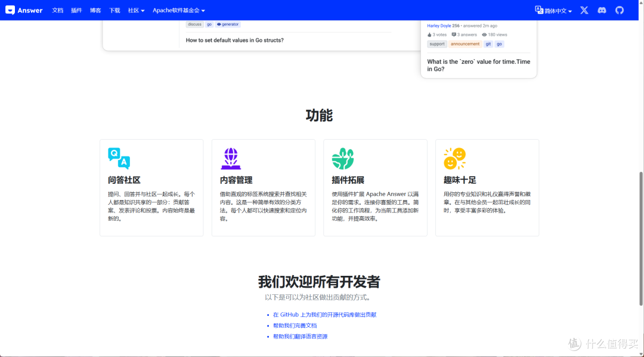Click the 功能 section heading
The width and height of the screenshot is (644, 357).
[x=319, y=116]
